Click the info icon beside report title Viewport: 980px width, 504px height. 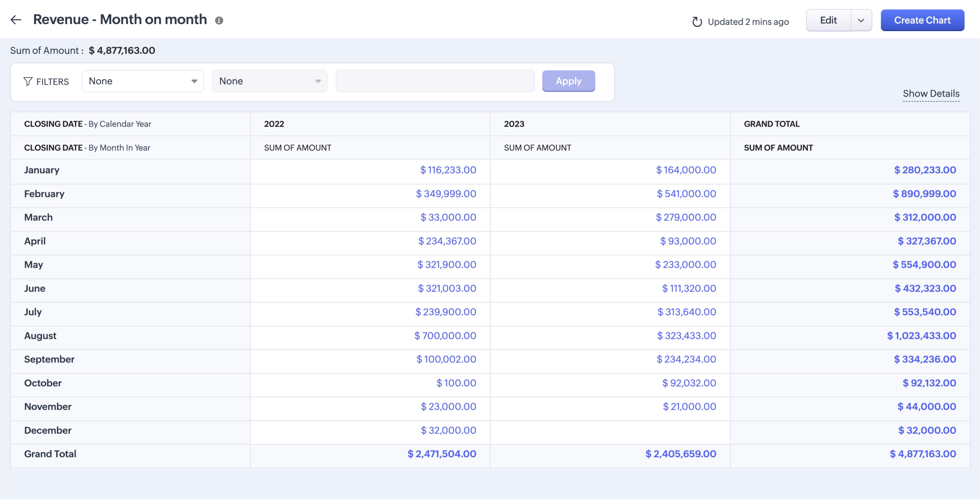[x=219, y=21]
